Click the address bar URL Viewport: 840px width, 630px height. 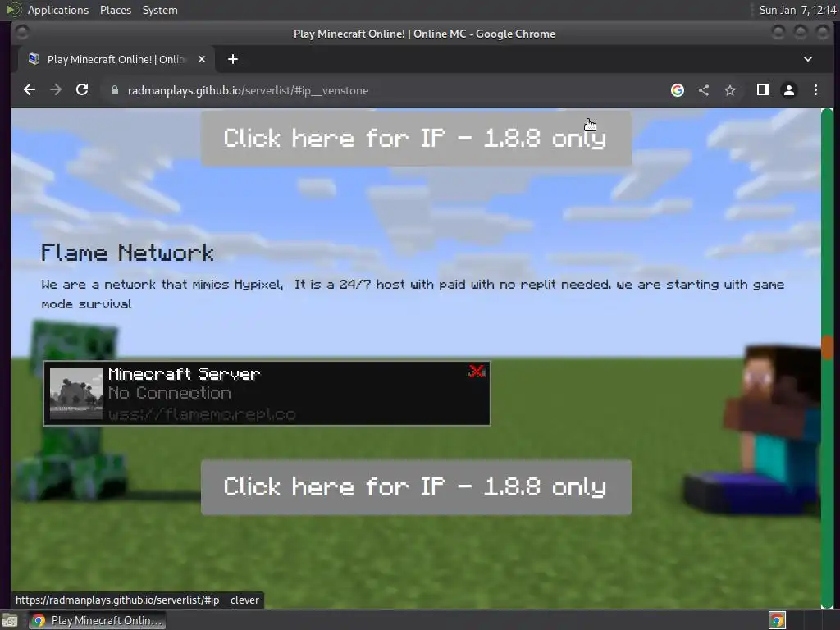click(248, 90)
